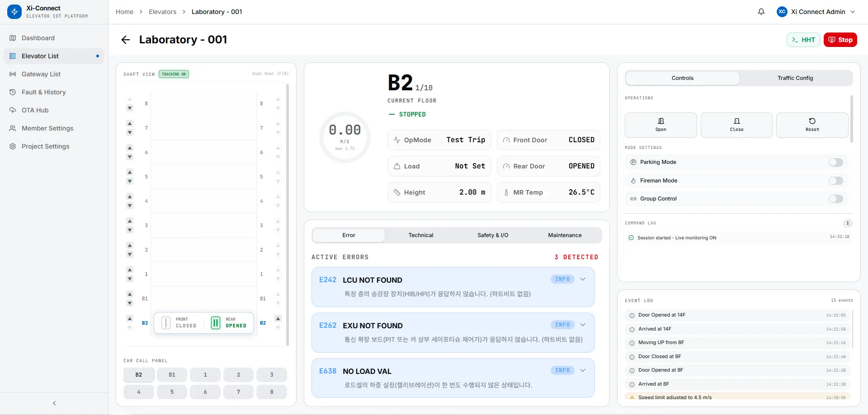
Task: Click the red Stop button
Action: [840, 40]
